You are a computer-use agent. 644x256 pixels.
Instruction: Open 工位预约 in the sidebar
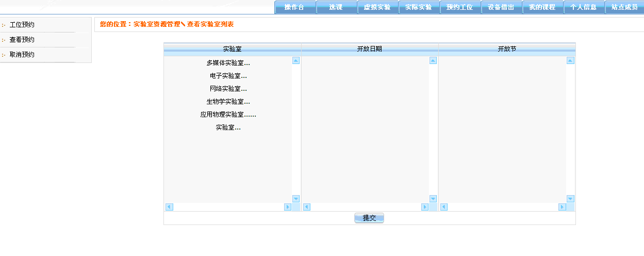pyautogui.click(x=22, y=25)
